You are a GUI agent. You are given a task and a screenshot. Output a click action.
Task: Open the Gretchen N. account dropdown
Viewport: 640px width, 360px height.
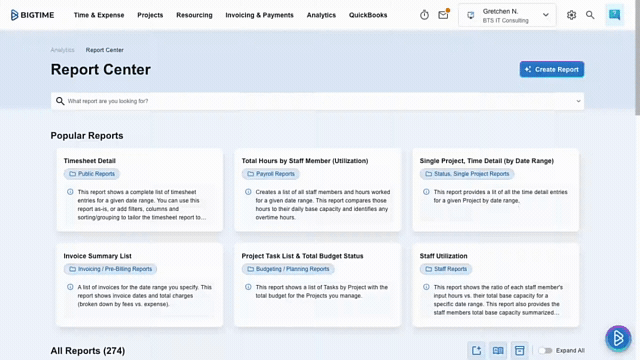507,15
